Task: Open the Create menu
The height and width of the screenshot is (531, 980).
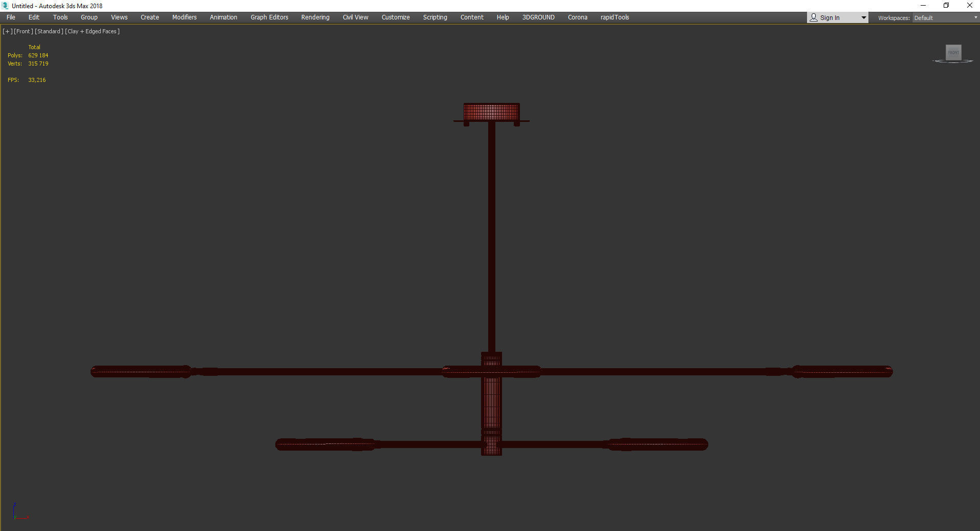Action: point(150,17)
